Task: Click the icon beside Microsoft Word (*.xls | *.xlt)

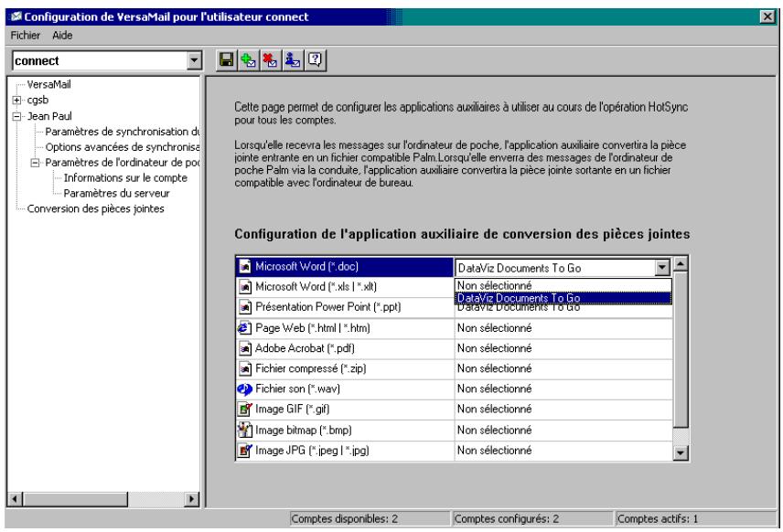Action: point(245,287)
